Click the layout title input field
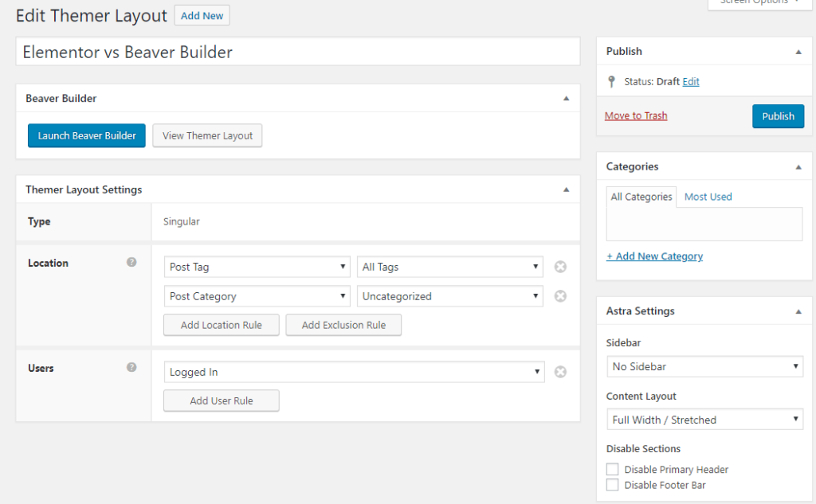The image size is (816, 504). [297, 53]
